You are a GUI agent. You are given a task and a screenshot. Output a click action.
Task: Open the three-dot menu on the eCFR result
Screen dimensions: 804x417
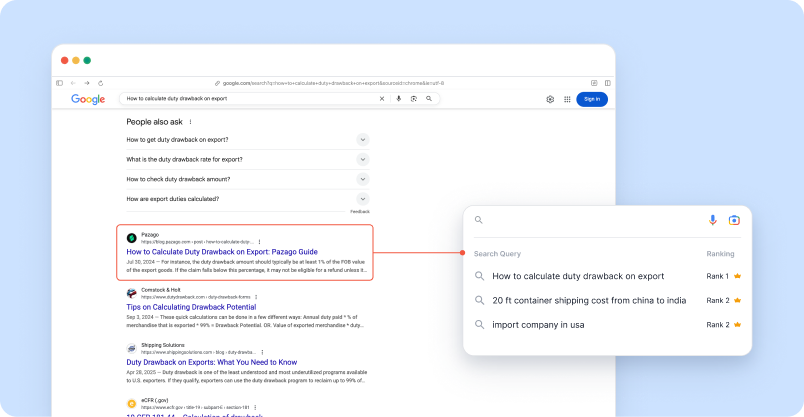[255, 407]
